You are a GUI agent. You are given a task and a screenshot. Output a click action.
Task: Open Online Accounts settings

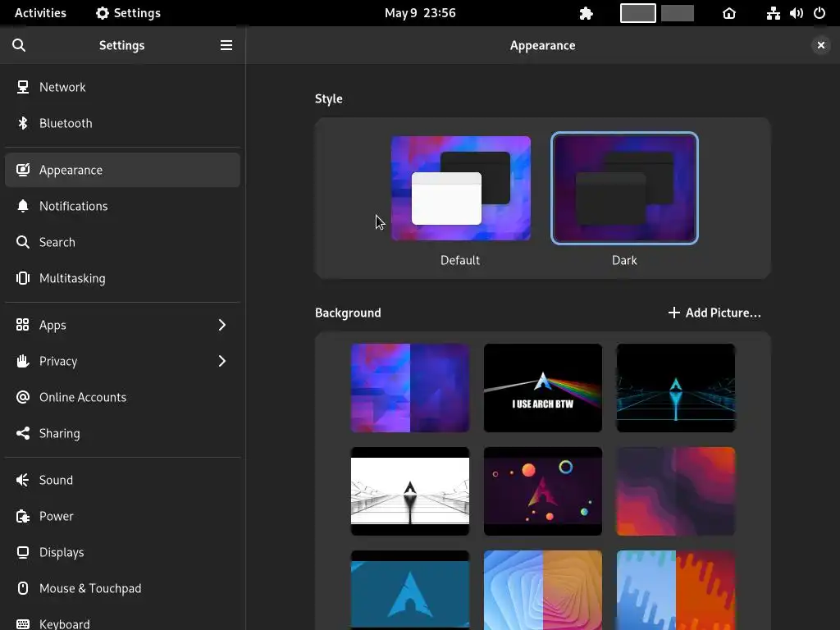[x=122, y=397]
